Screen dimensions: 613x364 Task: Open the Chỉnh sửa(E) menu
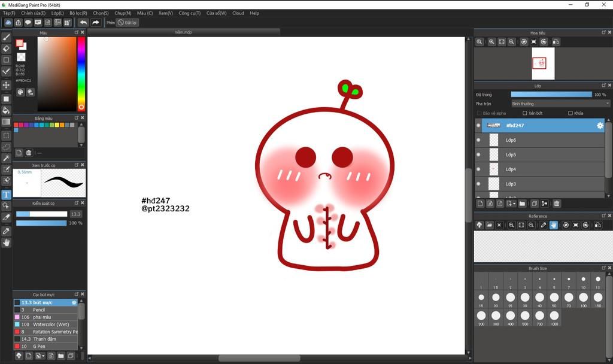click(34, 13)
